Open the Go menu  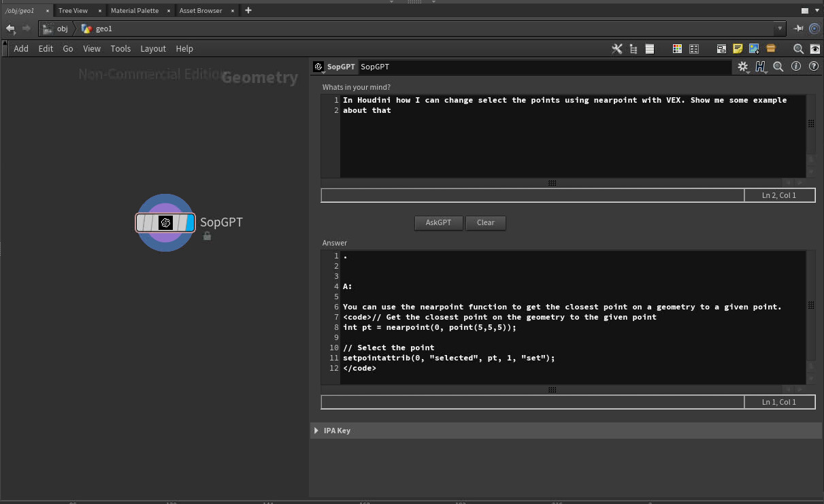click(x=68, y=49)
